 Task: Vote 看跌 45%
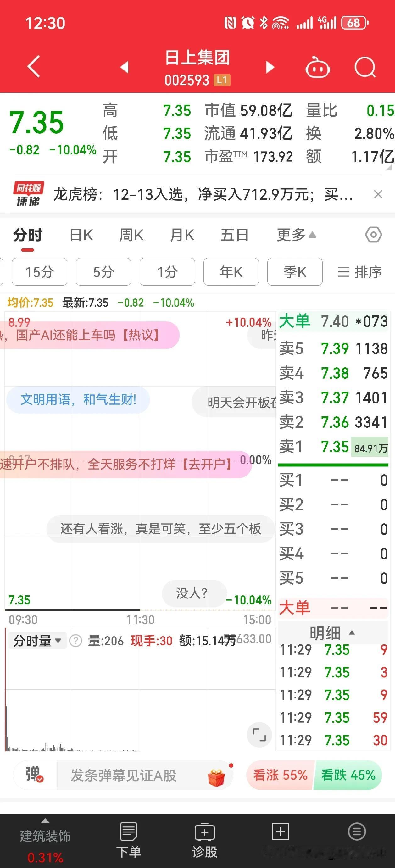(348, 775)
